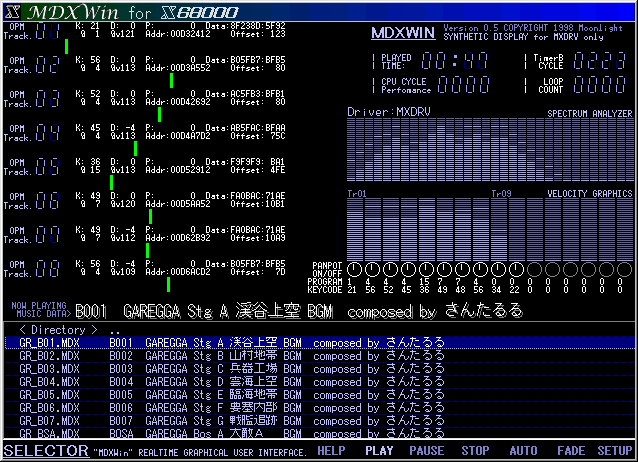Select file GR_B07.MDX
Viewport: 638px width, 462px height.
point(319,421)
